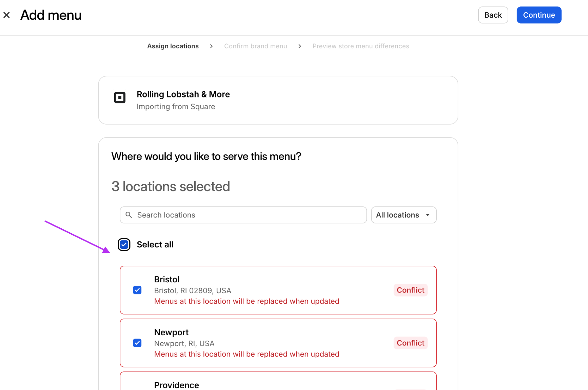Click the Select all label
This screenshot has height=390, width=588.
pyautogui.click(x=155, y=245)
